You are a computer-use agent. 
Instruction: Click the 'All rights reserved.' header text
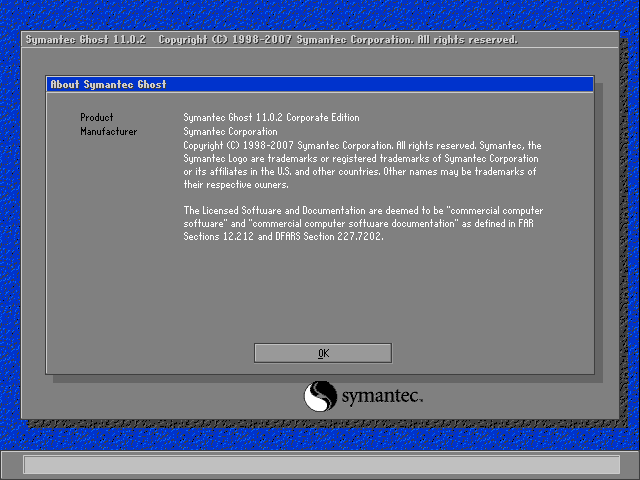(467, 40)
